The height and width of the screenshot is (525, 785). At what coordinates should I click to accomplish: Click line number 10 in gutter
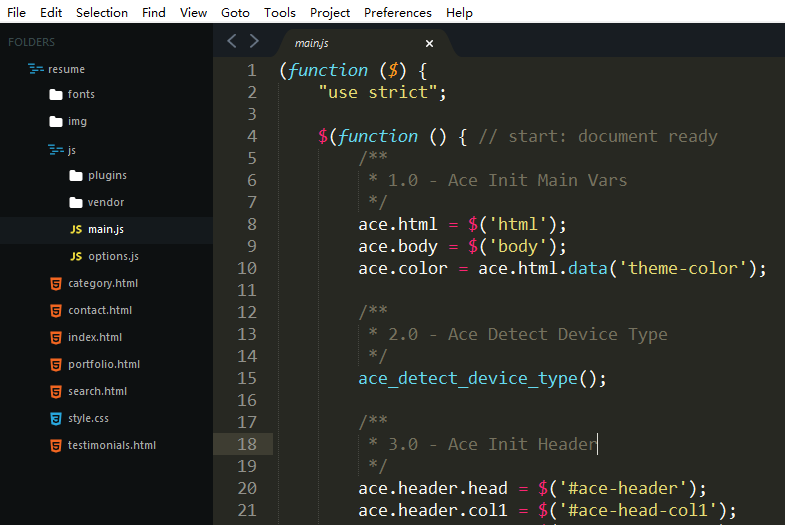tap(247, 268)
